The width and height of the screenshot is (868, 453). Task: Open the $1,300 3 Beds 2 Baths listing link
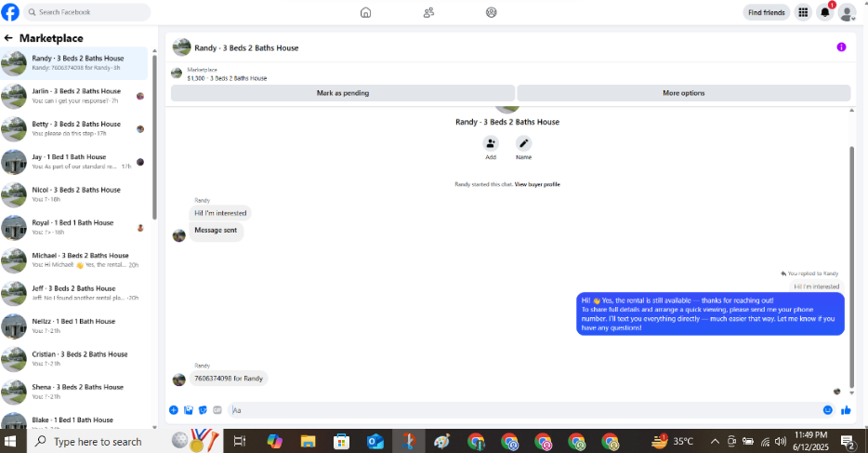[227, 79]
